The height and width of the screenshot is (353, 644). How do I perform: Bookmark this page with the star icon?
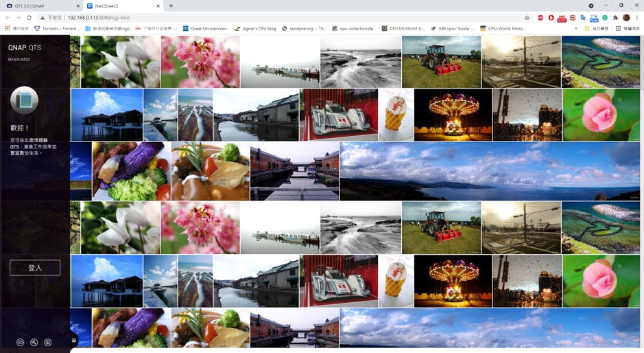527,17
